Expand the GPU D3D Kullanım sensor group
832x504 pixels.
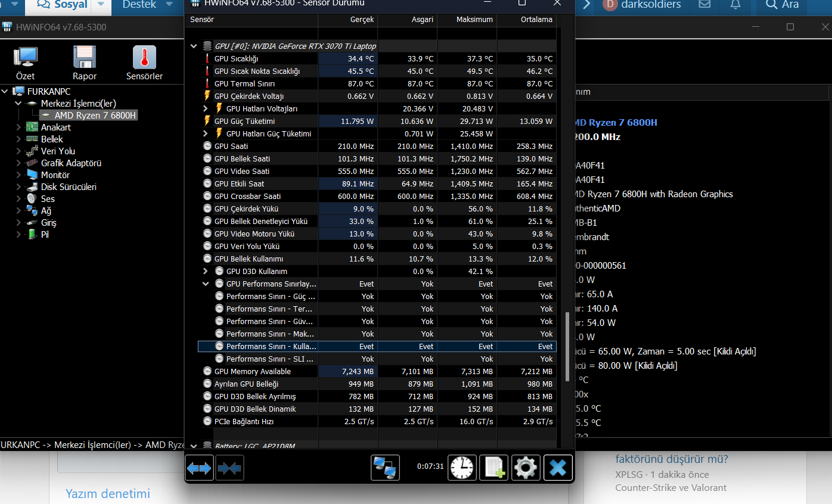pos(206,271)
